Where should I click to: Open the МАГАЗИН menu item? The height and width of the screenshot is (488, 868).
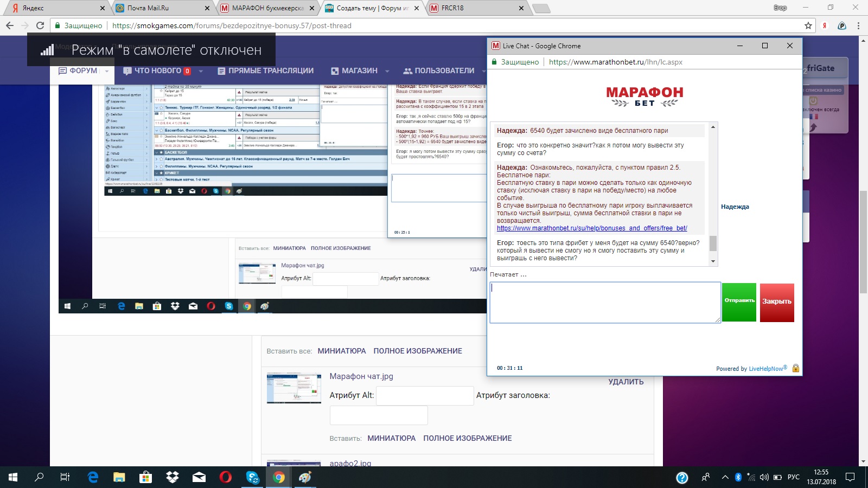point(354,70)
